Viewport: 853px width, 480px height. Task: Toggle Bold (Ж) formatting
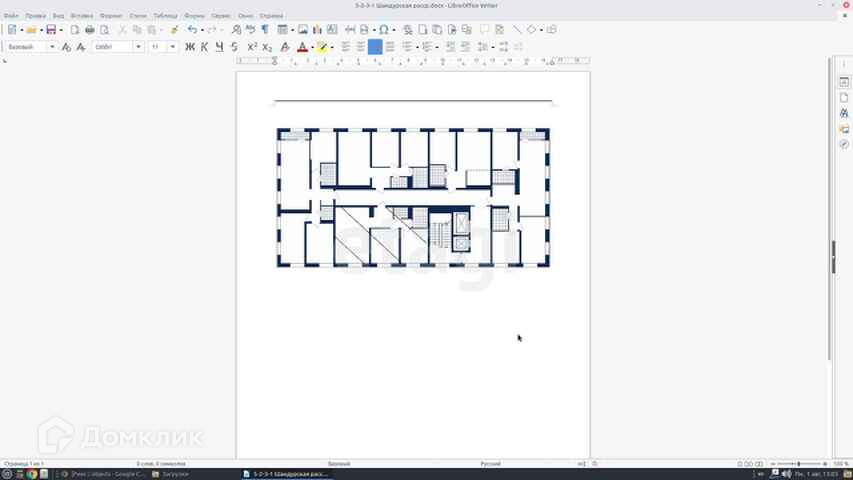tap(190, 47)
